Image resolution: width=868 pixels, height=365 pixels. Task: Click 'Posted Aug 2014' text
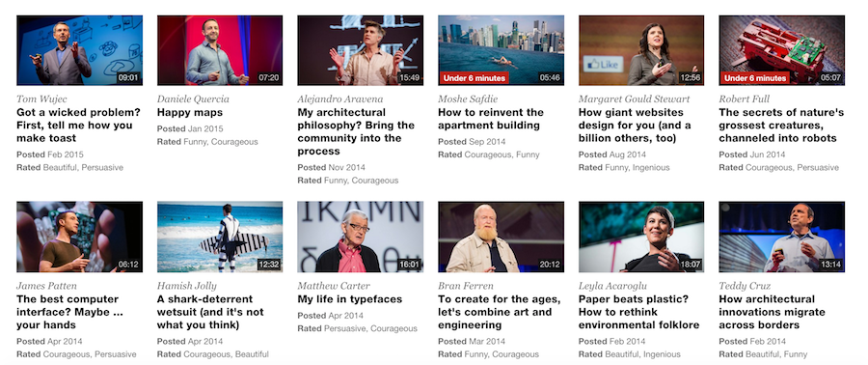coord(612,154)
